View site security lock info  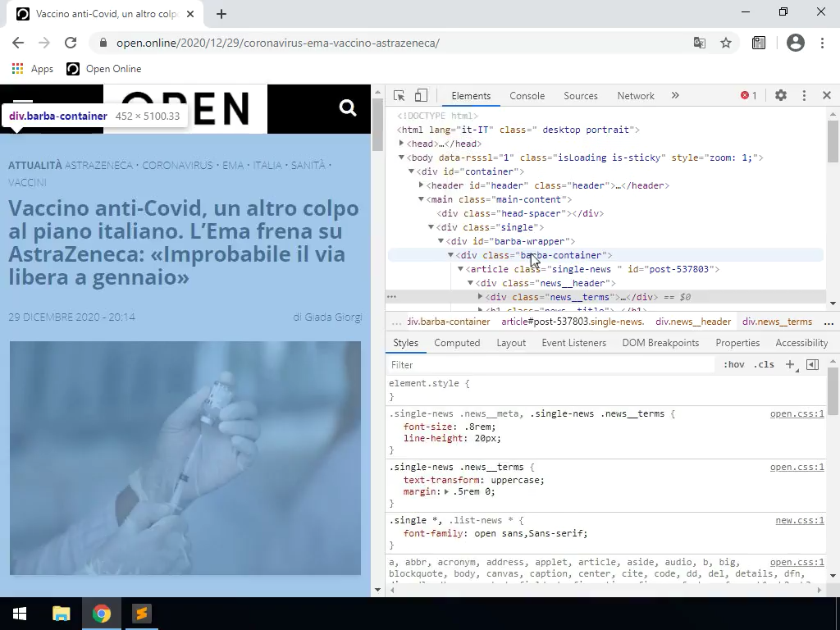[x=103, y=43]
